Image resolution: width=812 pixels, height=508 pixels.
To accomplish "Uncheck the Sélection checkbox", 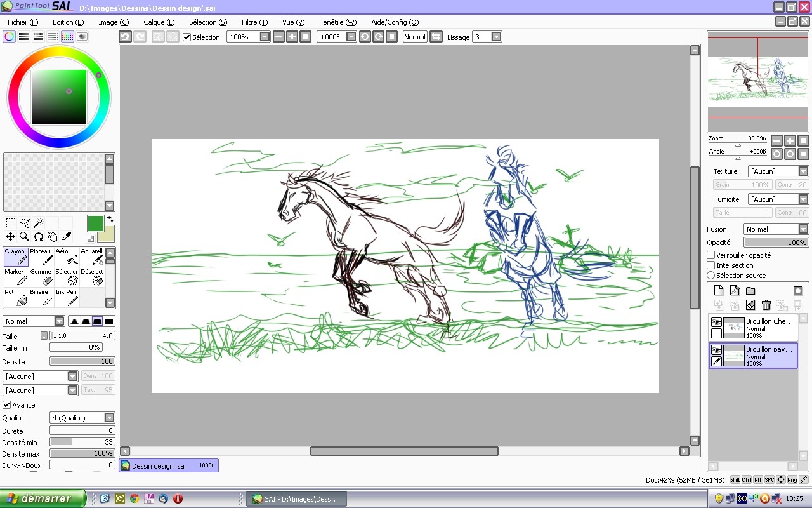I will (187, 37).
